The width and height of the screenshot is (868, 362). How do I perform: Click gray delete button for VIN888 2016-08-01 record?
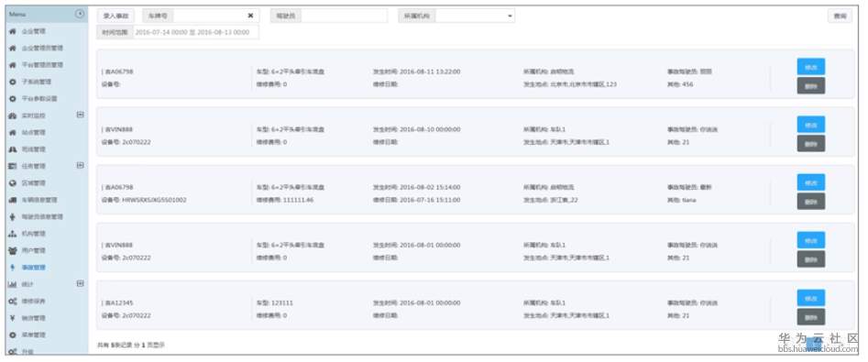click(811, 259)
